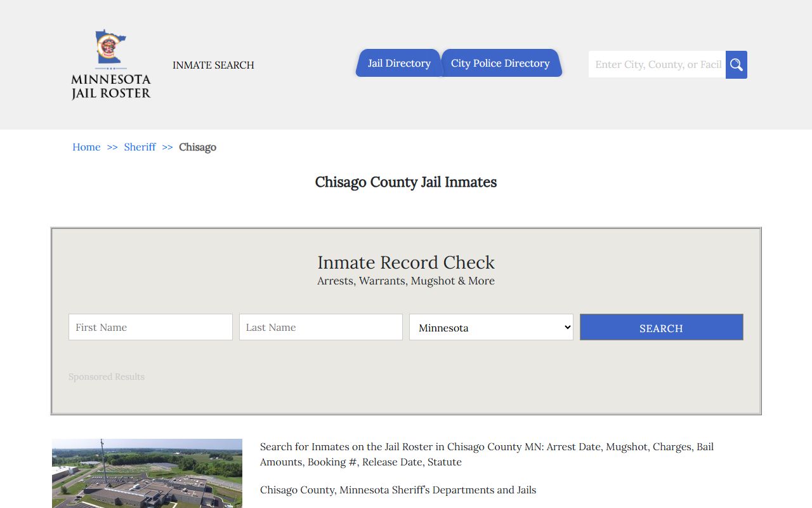Open the Jail Directory tab
Screen dimensions: 812x508
coord(399,63)
